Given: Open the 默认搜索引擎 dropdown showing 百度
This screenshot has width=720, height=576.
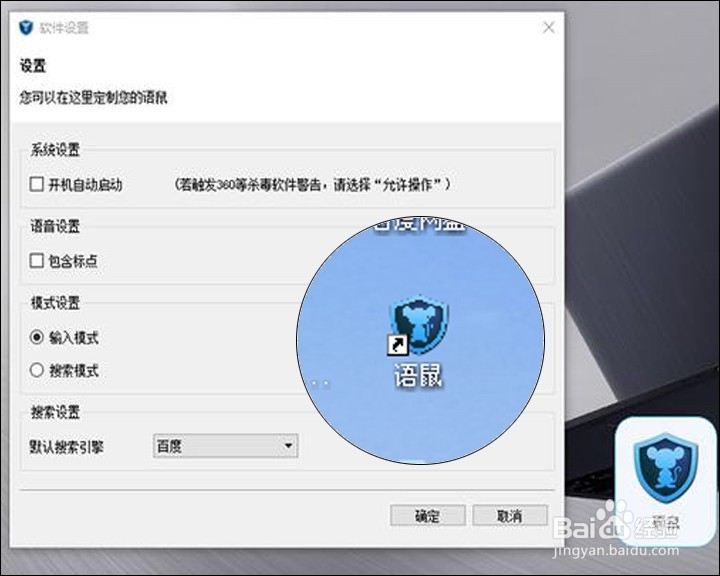Looking at the screenshot, I should [225, 446].
